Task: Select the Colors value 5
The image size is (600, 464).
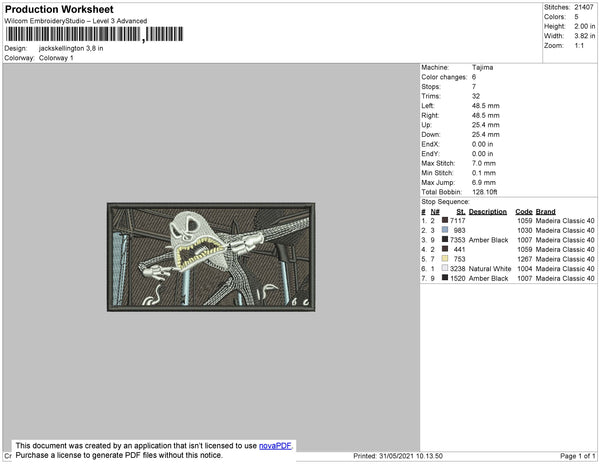Action: 576,17
